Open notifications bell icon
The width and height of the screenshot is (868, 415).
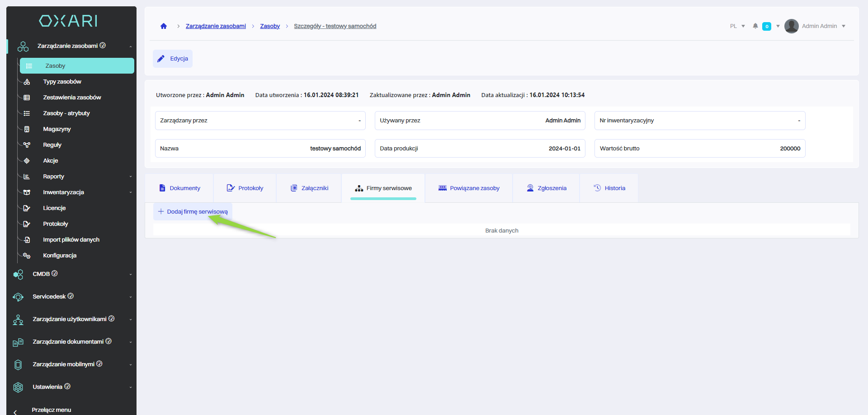click(755, 26)
